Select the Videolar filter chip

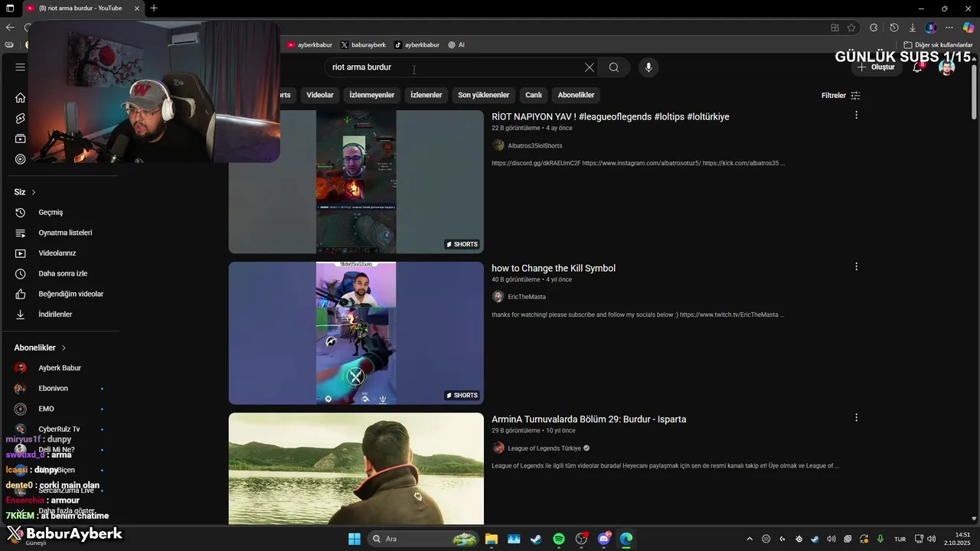tap(320, 95)
